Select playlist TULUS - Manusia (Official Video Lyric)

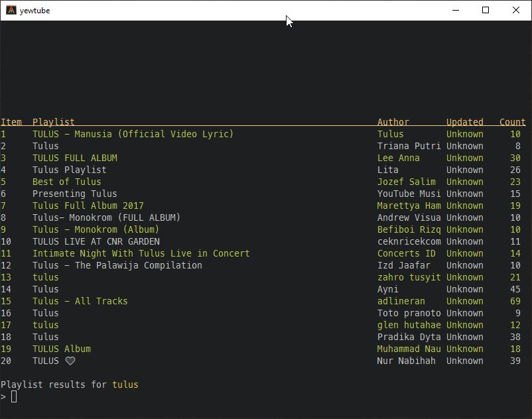pyautogui.click(x=133, y=134)
